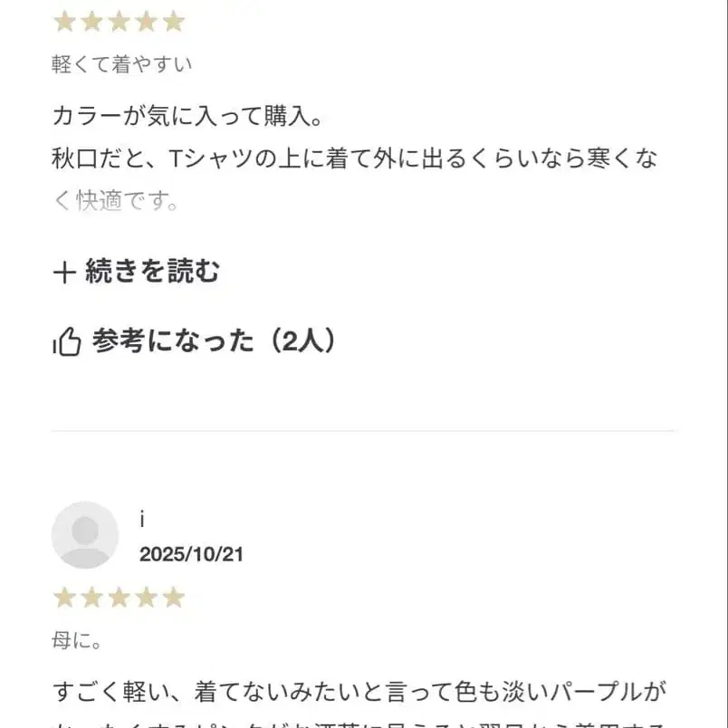Toggle the second star of the top review

90,20
